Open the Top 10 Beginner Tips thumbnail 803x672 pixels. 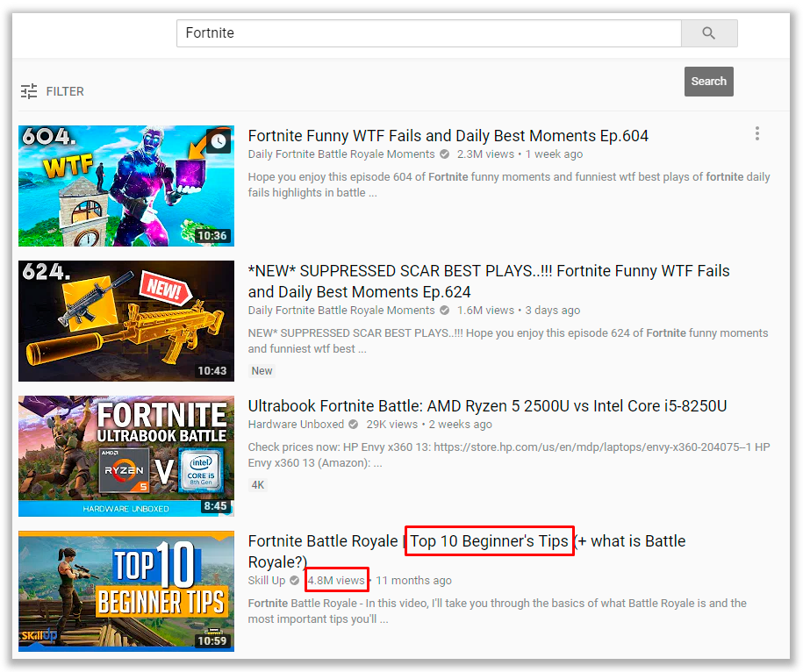126,591
